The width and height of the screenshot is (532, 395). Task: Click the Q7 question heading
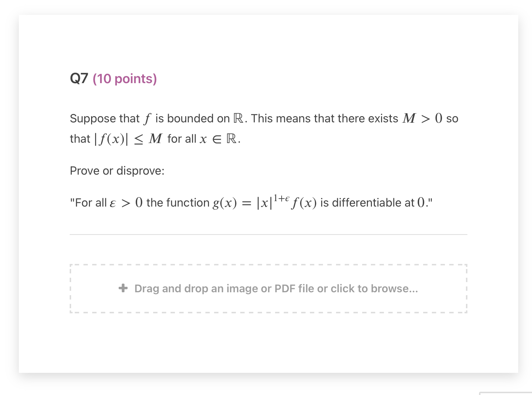[x=79, y=78]
